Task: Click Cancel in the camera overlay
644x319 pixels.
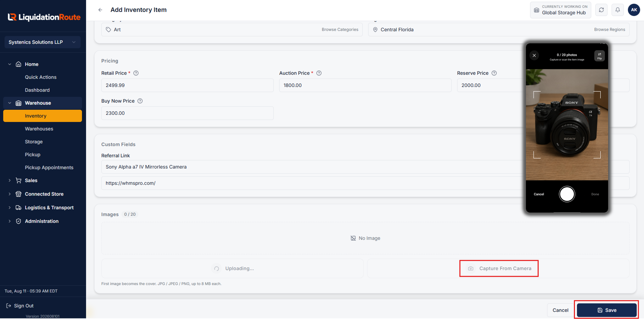Action: click(x=539, y=194)
